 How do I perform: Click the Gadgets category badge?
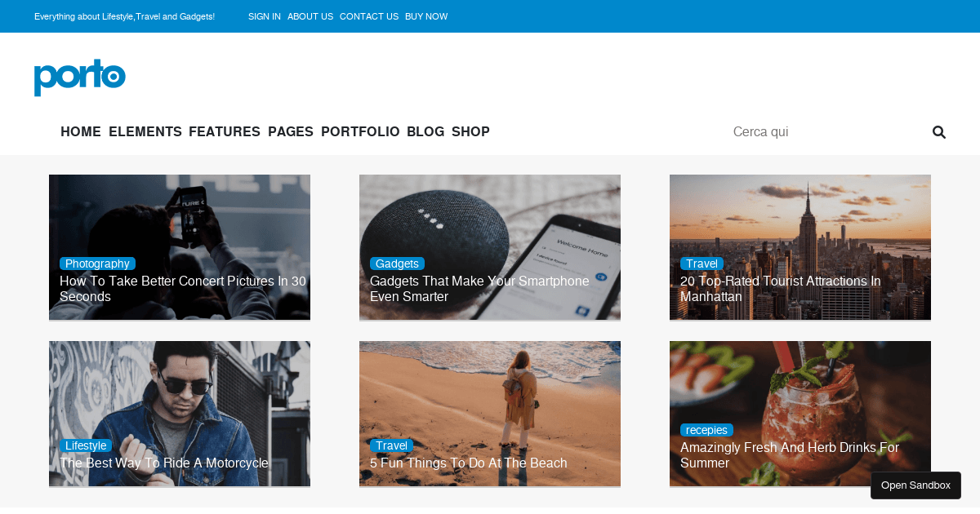[x=397, y=264]
